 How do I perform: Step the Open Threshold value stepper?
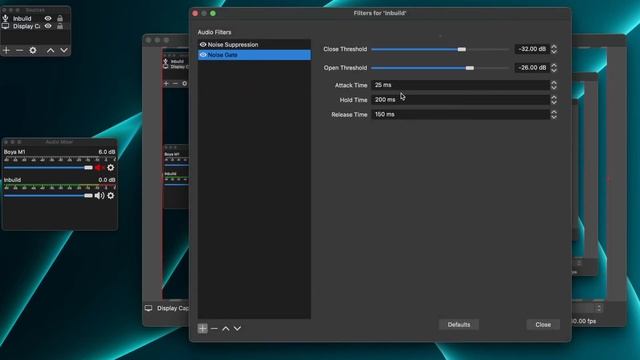554,68
